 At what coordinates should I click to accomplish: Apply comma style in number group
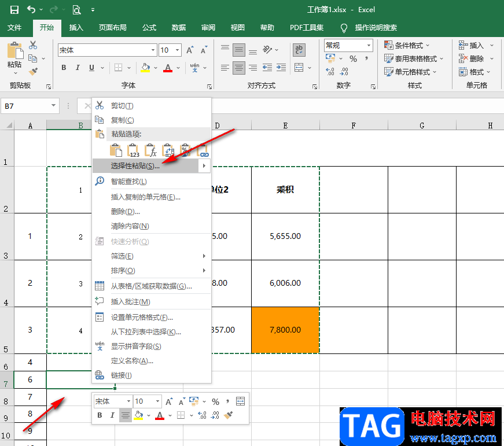tap(366, 59)
